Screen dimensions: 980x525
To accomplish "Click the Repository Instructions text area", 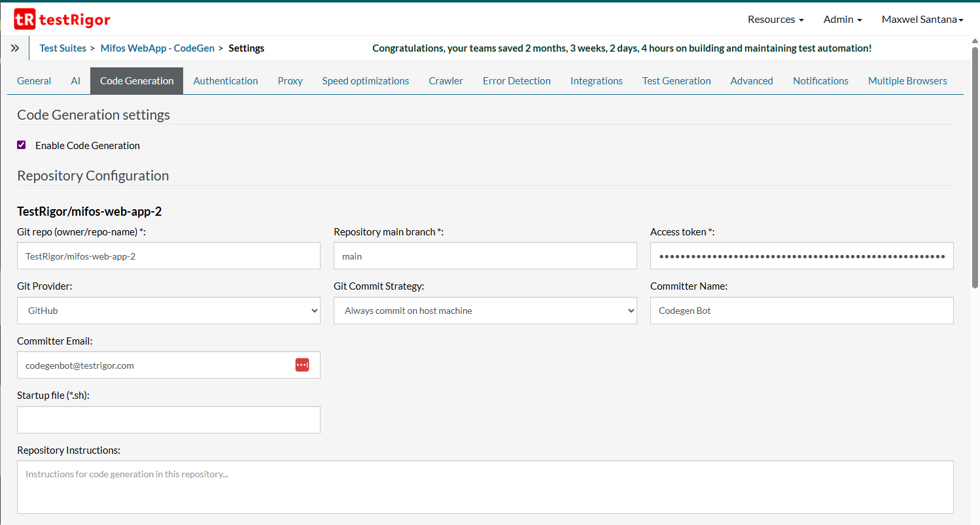I will (485, 487).
